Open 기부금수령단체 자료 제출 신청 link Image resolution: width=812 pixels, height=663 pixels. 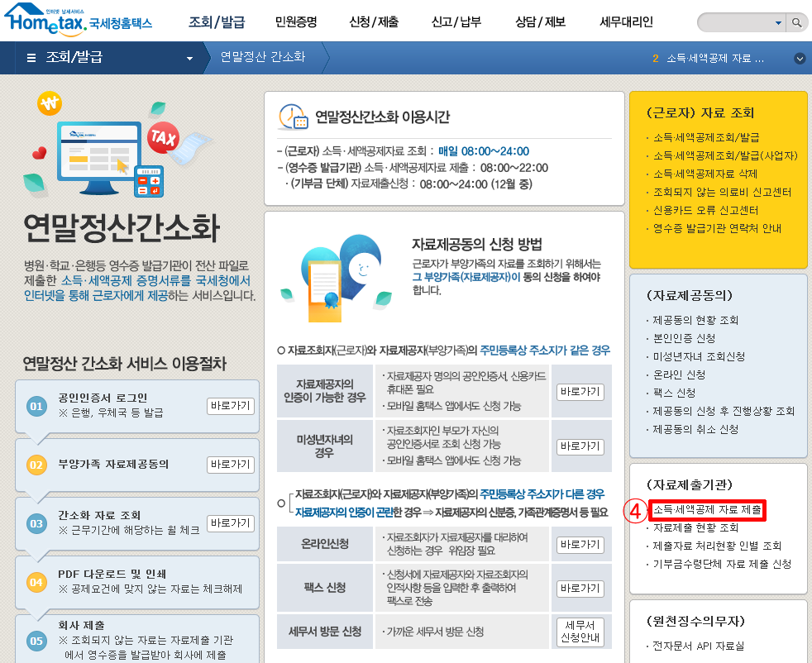(x=722, y=564)
